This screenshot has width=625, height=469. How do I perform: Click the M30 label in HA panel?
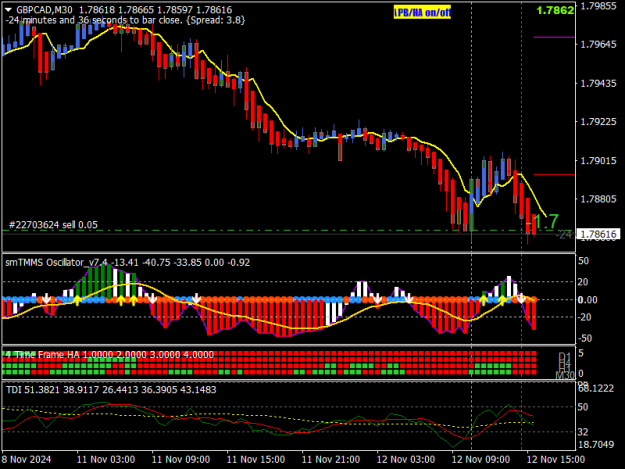[565, 375]
